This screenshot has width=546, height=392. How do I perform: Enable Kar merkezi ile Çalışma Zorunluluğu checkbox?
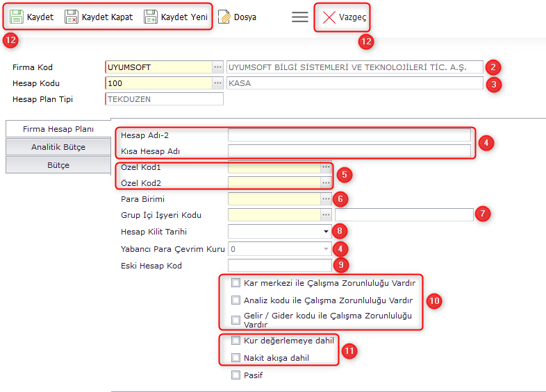(236, 283)
